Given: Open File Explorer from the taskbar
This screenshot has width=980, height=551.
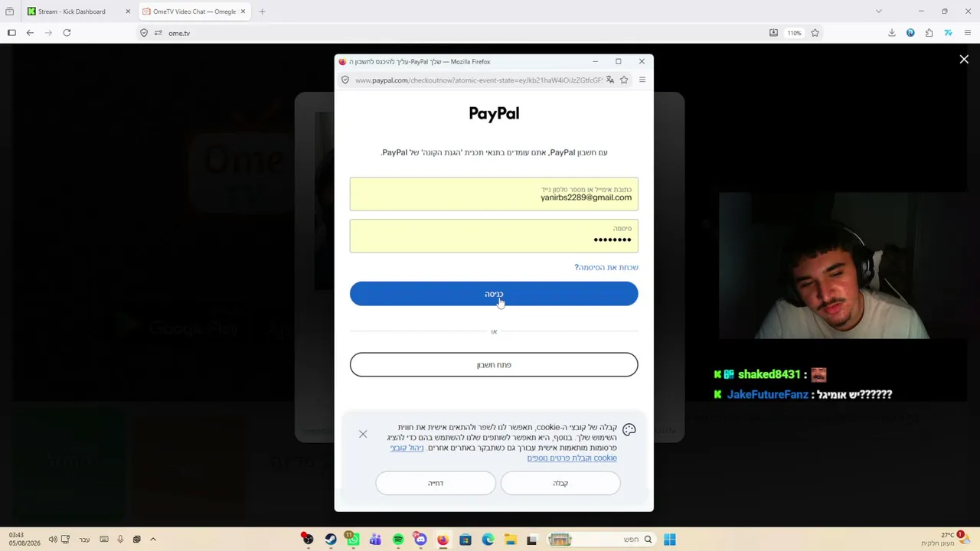Looking at the screenshot, I should pos(510,540).
